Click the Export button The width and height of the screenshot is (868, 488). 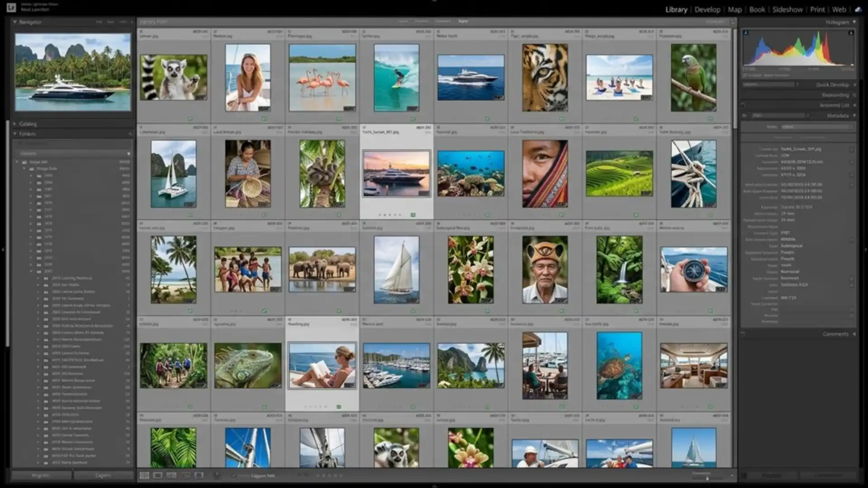(103, 475)
